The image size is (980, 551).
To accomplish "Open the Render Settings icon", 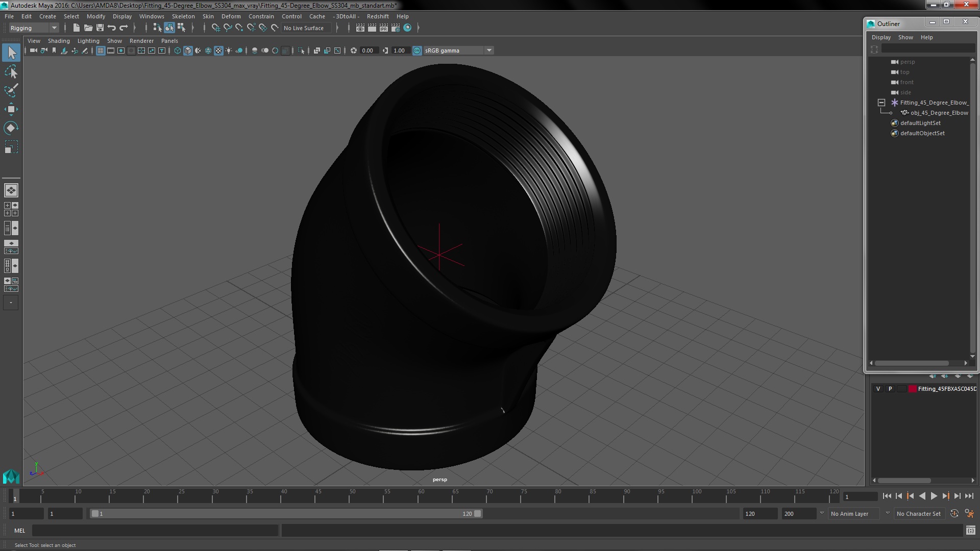I will pos(396,28).
